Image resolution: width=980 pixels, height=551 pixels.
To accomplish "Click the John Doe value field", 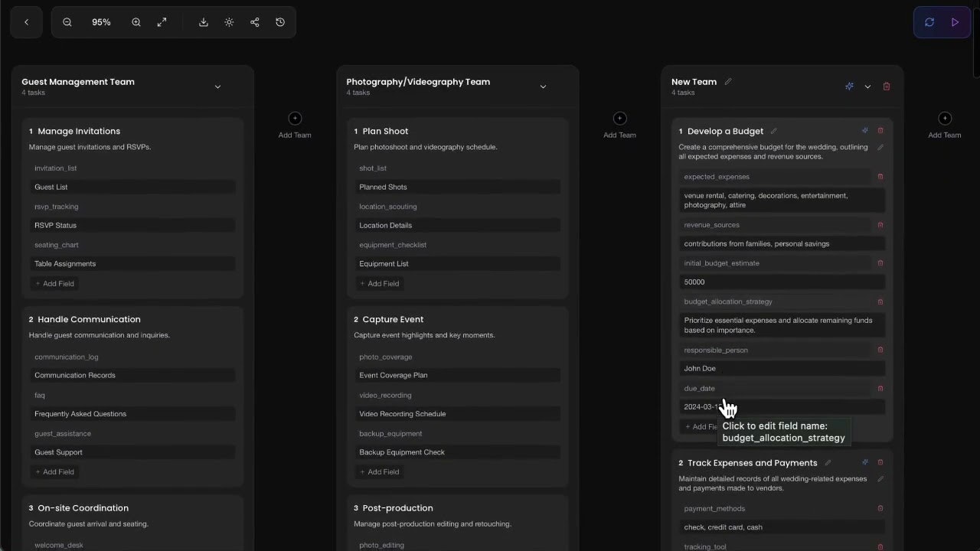I will (782, 368).
